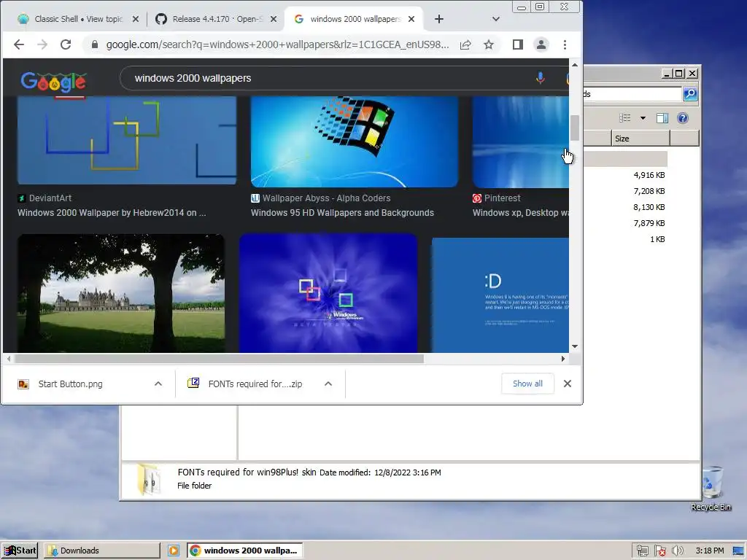747x560 pixels.
Task: Open view options dropdown in Explorer
Action: (643, 118)
